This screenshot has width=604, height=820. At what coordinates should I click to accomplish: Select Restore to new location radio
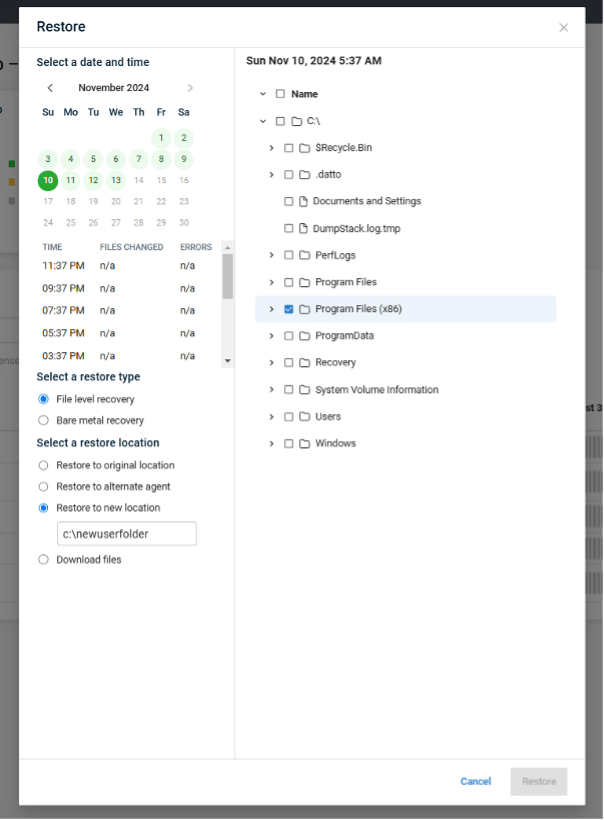coord(43,508)
